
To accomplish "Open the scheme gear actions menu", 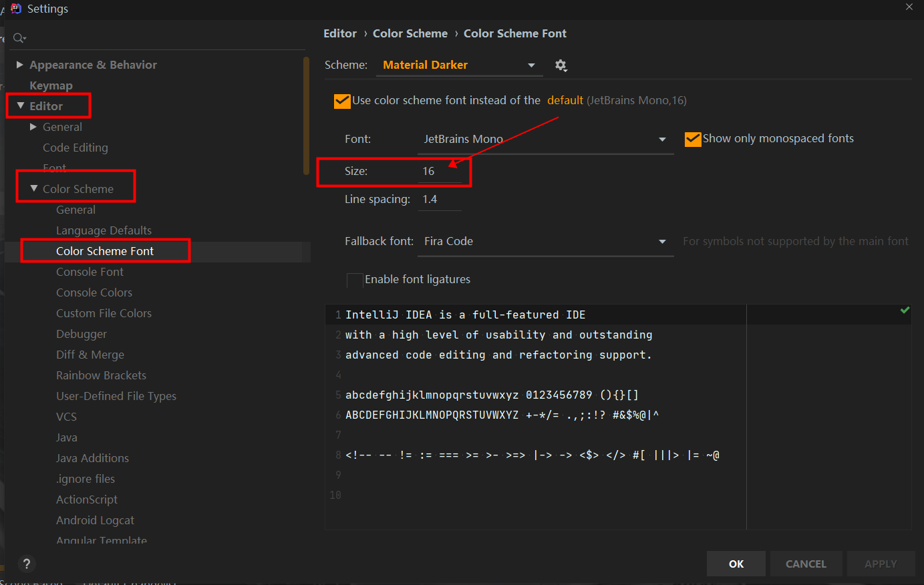I will pos(561,65).
